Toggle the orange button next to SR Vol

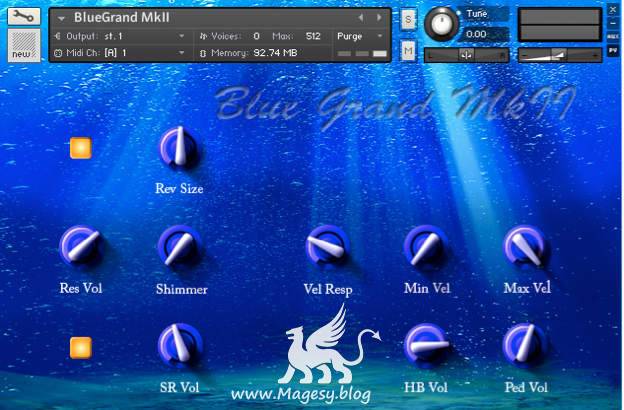(x=81, y=348)
